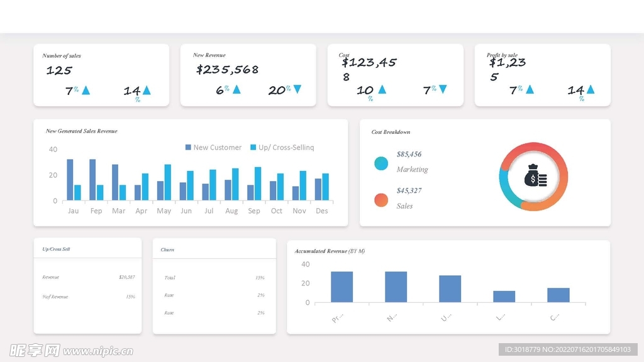Click up arrow beside 7% in Number of sales

coord(86,90)
